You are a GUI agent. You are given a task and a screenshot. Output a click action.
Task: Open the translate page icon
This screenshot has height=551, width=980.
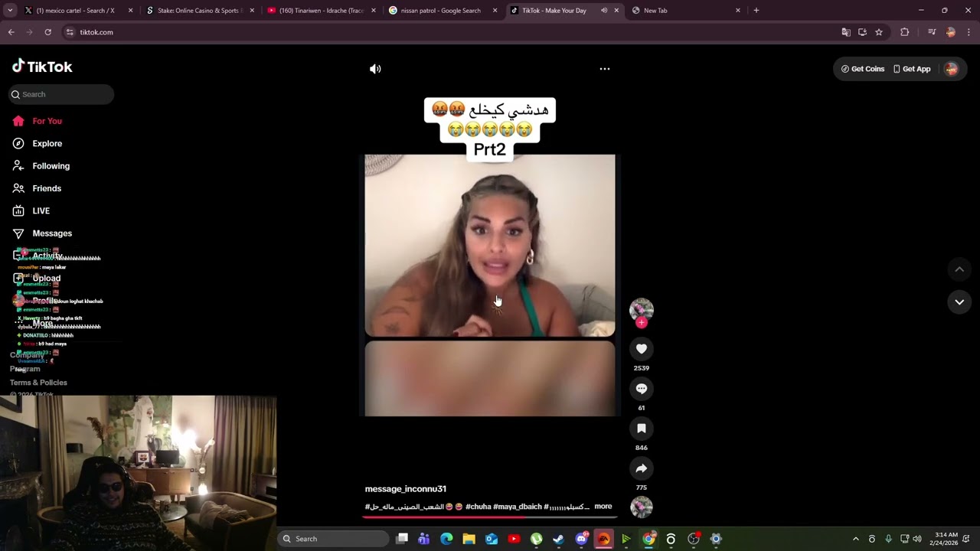(x=846, y=32)
